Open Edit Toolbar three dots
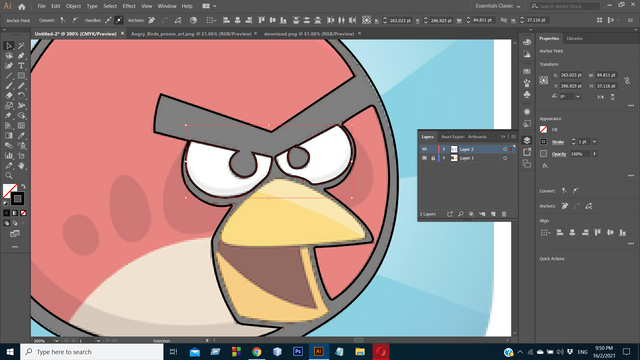 pos(15,247)
